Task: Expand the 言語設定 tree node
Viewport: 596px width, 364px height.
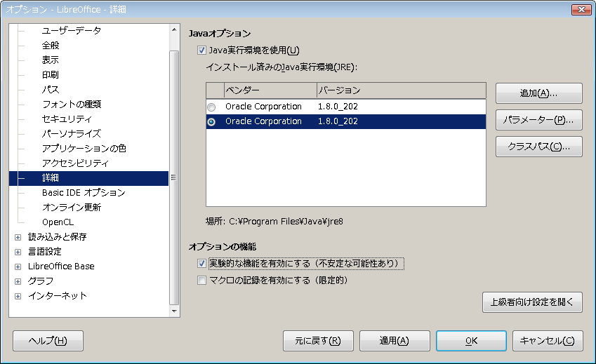Action: [x=18, y=252]
